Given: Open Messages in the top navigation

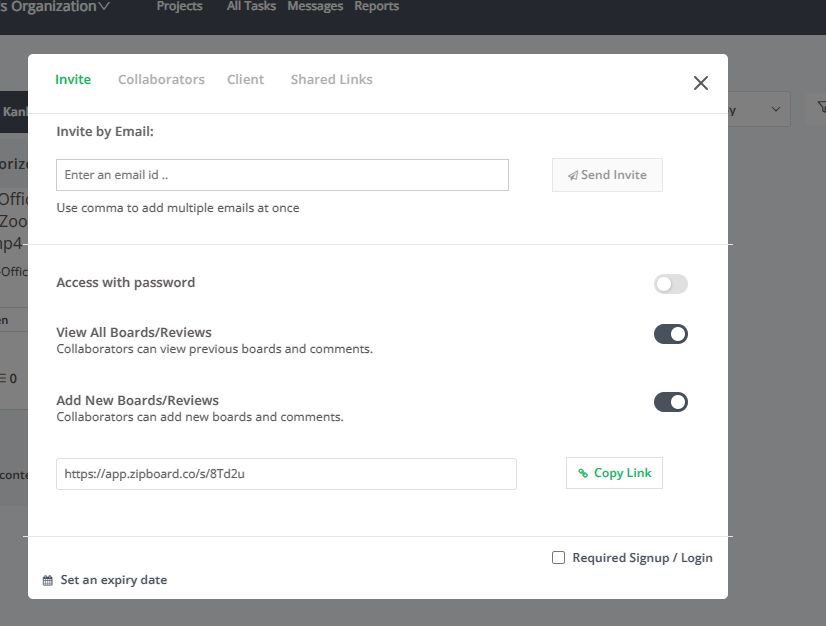Looking at the screenshot, I should coord(315,6).
